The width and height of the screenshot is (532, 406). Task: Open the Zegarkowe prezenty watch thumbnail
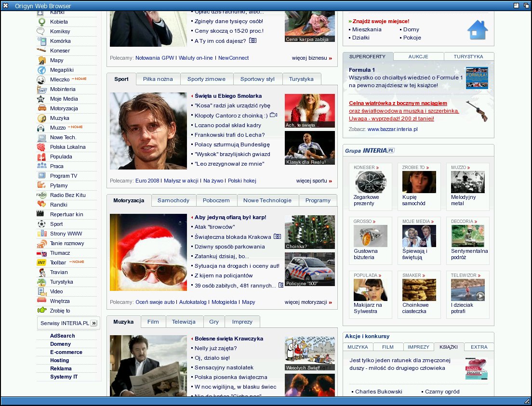tap(371, 182)
